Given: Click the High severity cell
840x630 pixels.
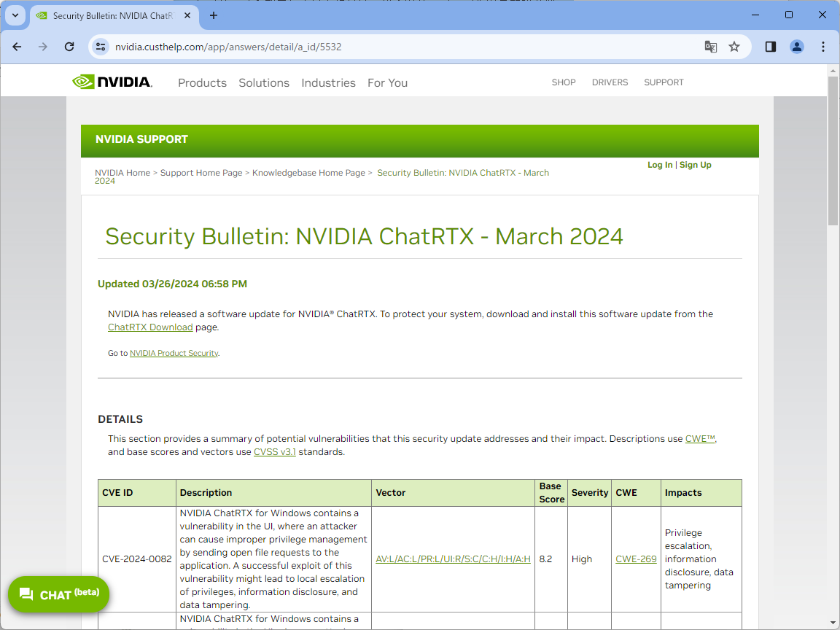Looking at the screenshot, I should 588,559.
